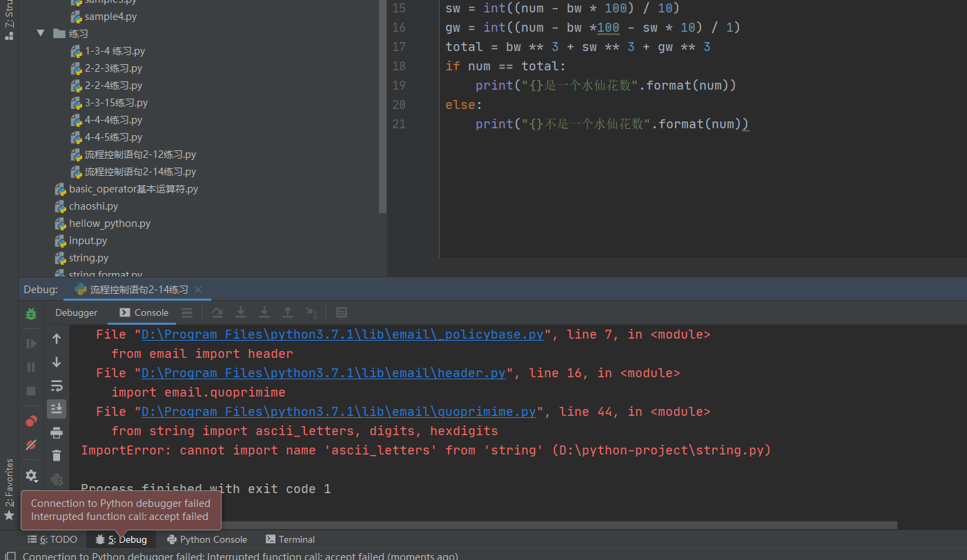This screenshot has width=967, height=560.
Task: Toggle Mute Breakpoints icon
Action: click(31, 445)
